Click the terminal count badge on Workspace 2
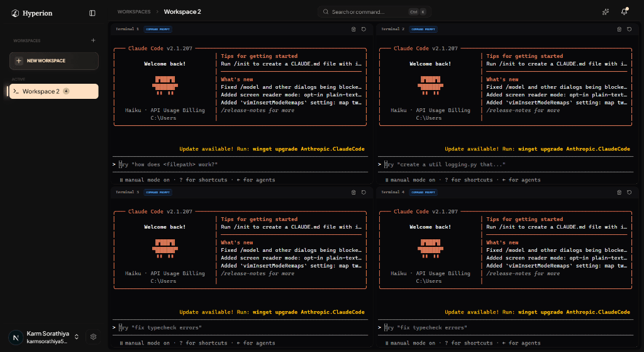The image size is (644, 352). pyautogui.click(x=66, y=91)
